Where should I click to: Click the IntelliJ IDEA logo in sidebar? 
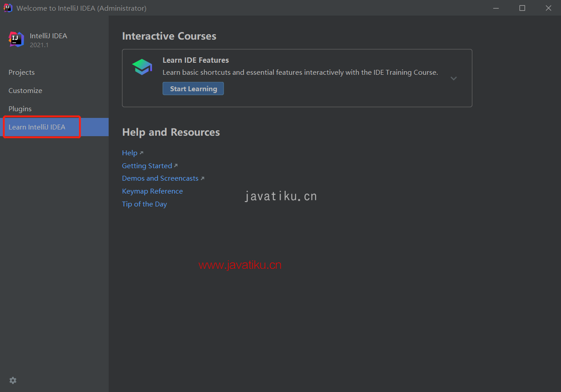click(x=16, y=39)
